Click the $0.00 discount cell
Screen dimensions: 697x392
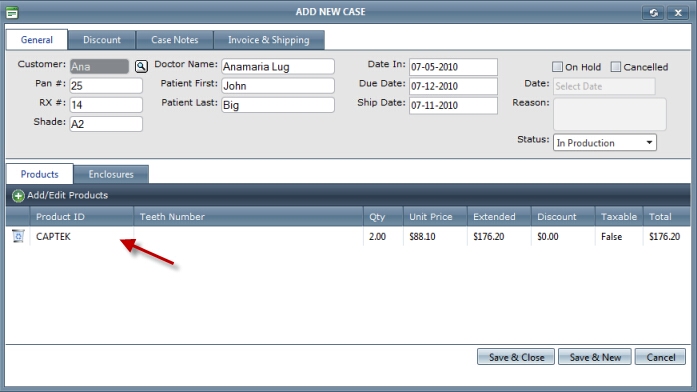click(563, 236)
